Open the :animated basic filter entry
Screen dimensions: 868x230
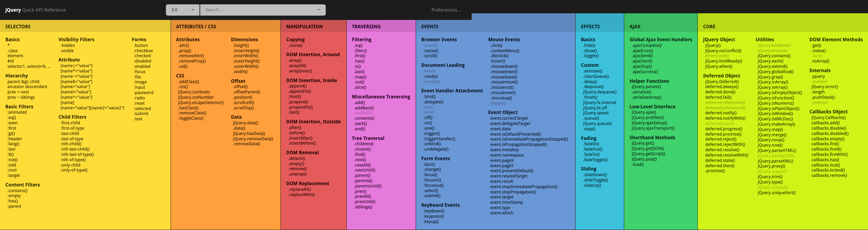tap(17, 112)
